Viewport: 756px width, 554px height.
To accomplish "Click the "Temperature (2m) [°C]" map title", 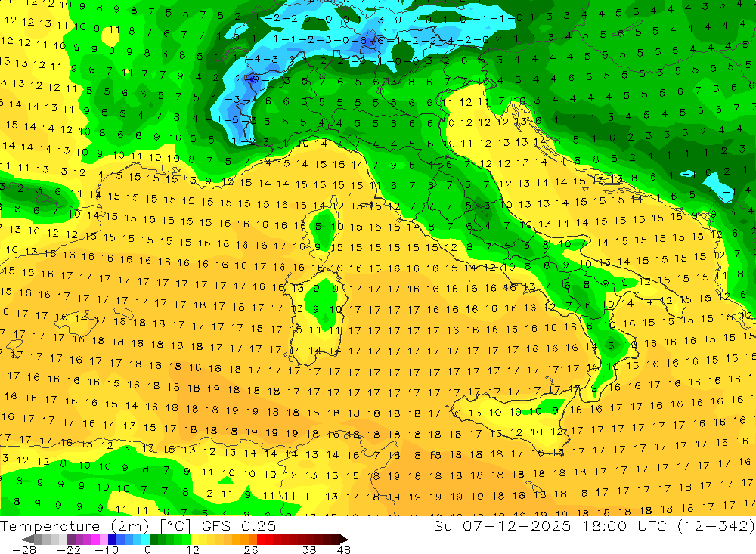I will [95, 526].
